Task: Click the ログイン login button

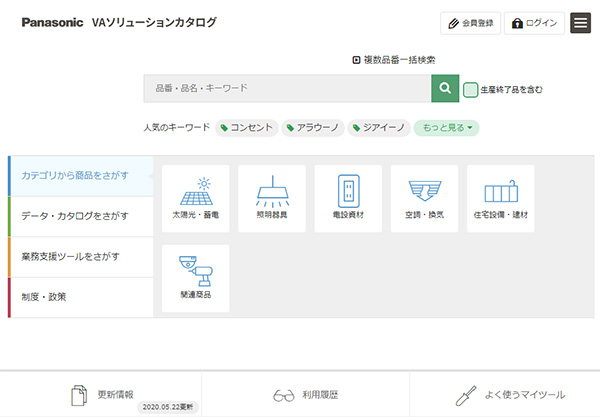Action: pos(534,22)
